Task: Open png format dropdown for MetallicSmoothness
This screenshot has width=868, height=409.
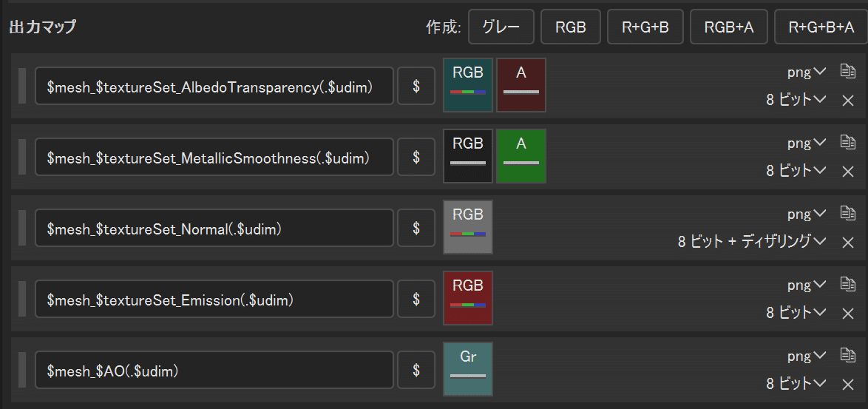Action: [807, 142]
